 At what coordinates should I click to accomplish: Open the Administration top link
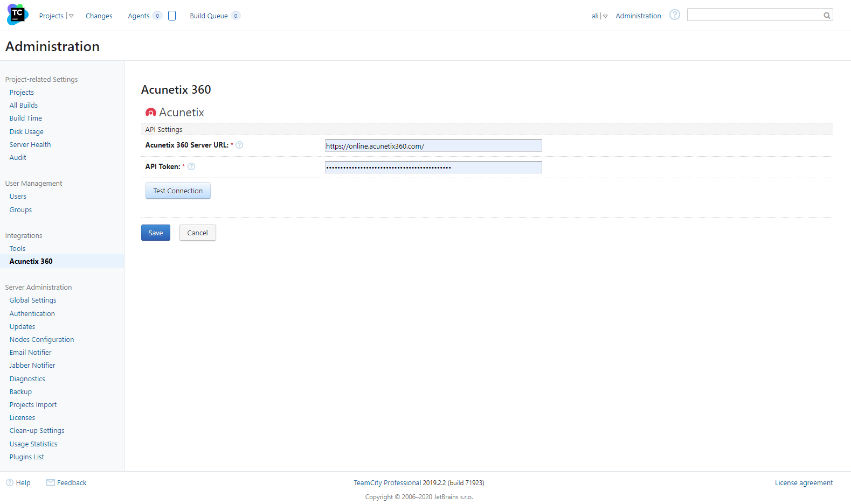[x=638, y=16]
